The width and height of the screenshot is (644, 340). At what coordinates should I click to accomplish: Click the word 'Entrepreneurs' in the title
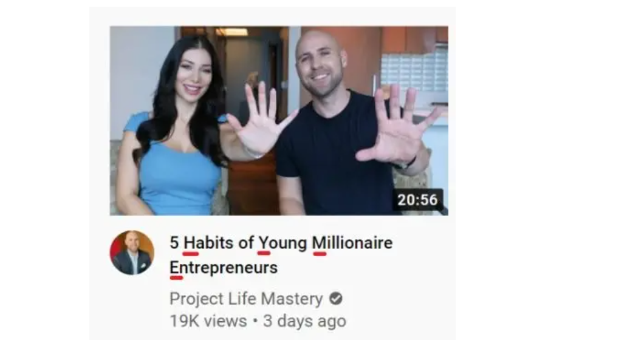click(224, 268)
